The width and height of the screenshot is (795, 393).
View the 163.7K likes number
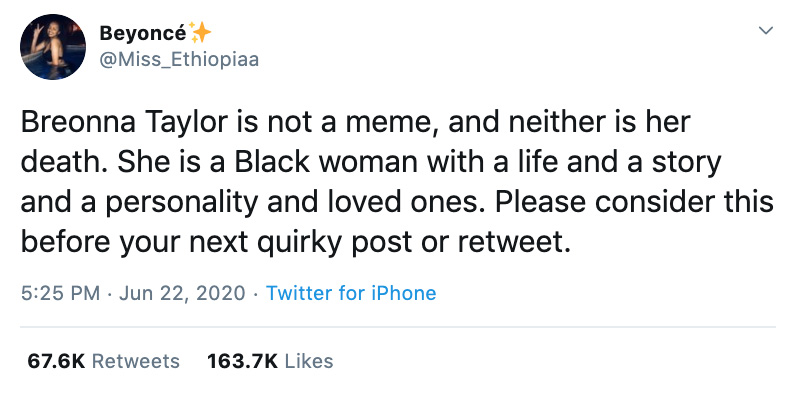point(242,361)
